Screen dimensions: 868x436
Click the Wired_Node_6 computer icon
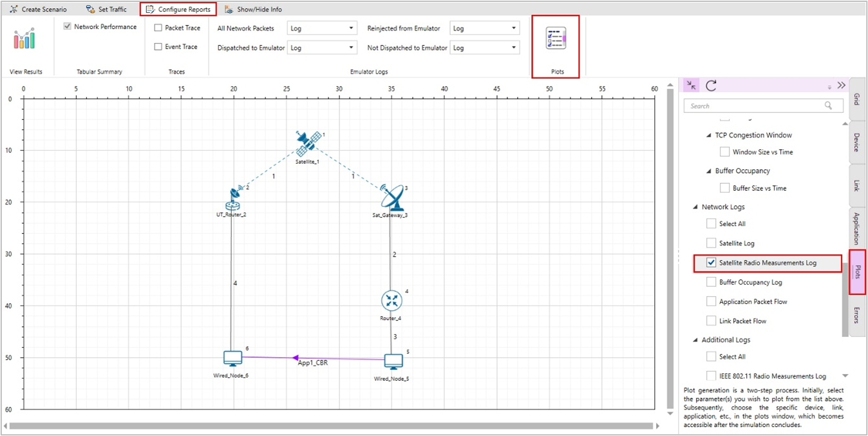pyautogui.click(x=232, y=358)
